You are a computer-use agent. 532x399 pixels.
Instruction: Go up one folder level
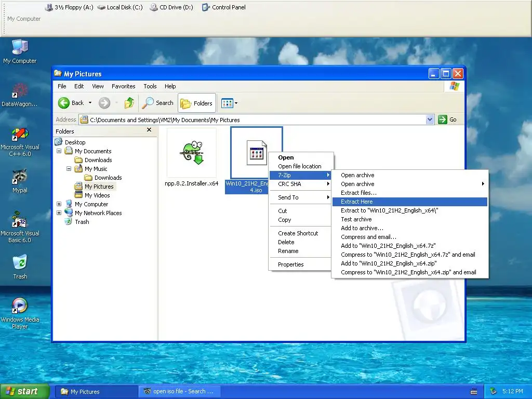coord(129,103)
